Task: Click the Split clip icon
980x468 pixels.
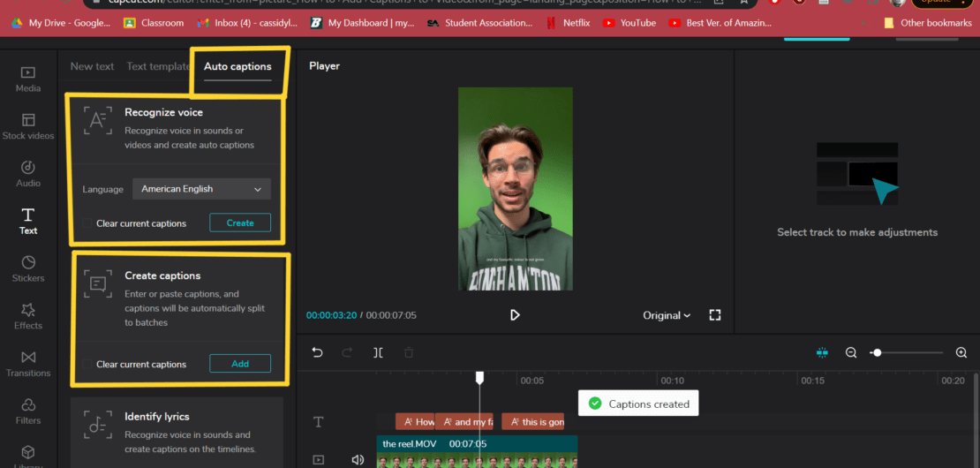Action: point(378,352)
